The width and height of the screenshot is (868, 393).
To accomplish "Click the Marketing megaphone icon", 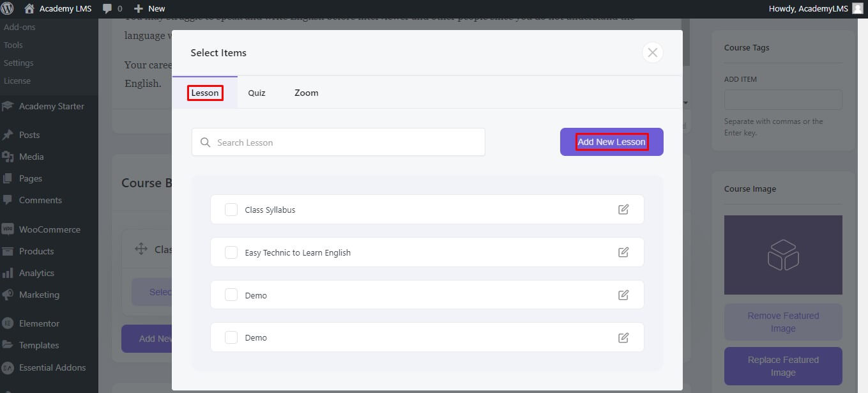I will click(x=8, y=295).
